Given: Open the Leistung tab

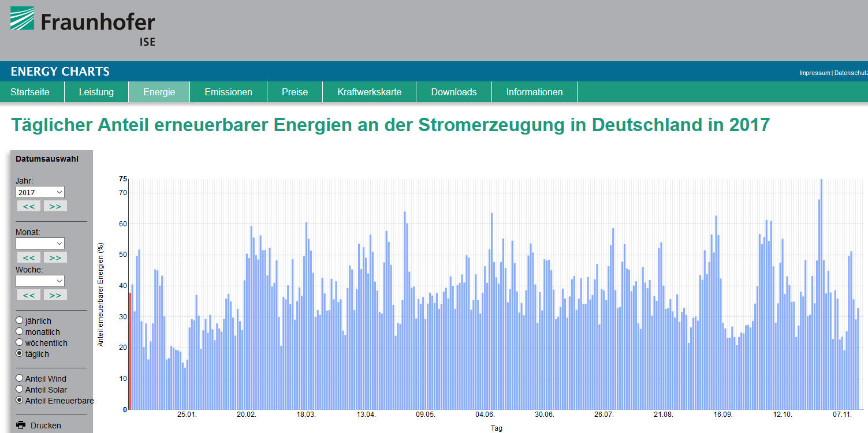Looking at the screenshot, I should click(x=96, y=92).
